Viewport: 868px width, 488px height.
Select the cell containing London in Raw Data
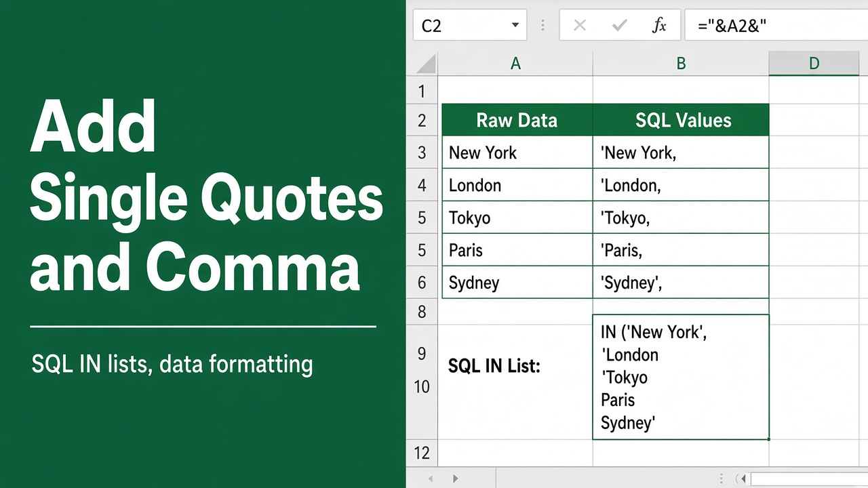[517, 185]
